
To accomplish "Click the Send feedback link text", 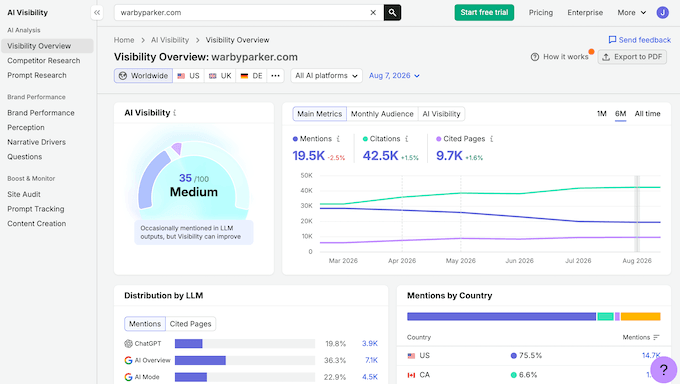I will (x=644, y=40).
